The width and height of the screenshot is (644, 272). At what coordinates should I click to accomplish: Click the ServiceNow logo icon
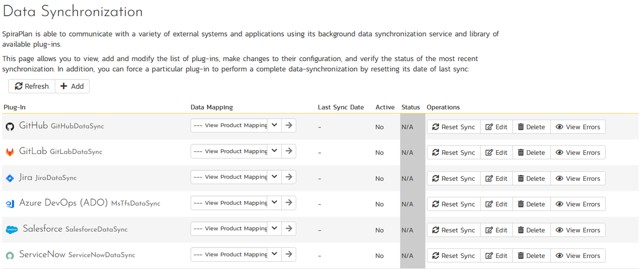(10, 255)
